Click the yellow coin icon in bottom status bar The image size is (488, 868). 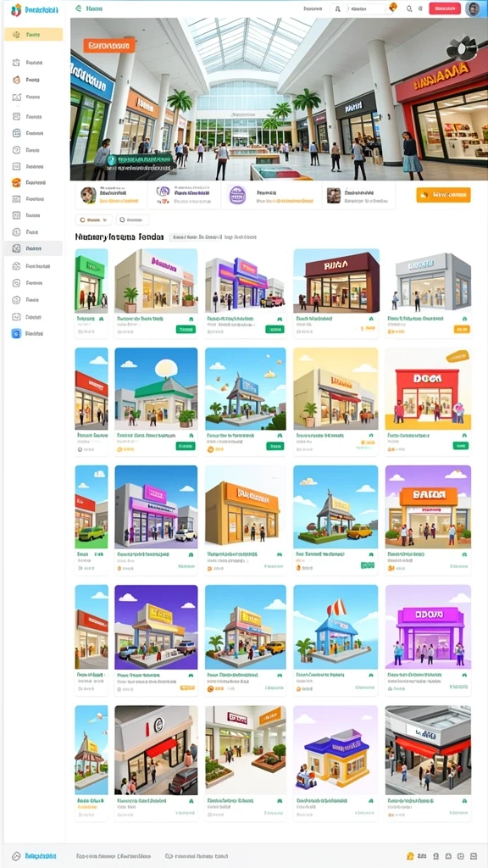coord(410,856)
